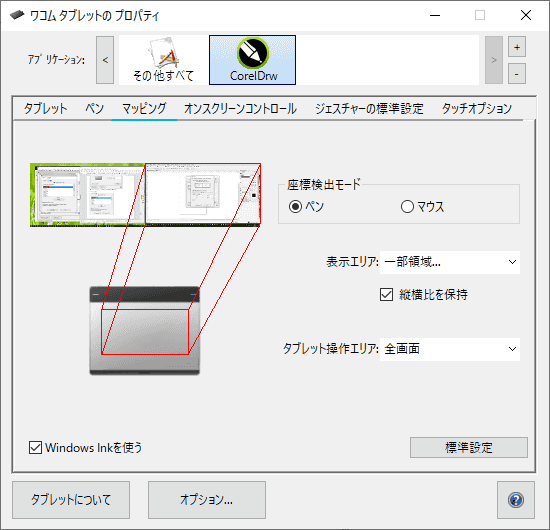Screen dimensions: 550x530
Task: Add application with the plus button
Action: (x=517, y=47)
